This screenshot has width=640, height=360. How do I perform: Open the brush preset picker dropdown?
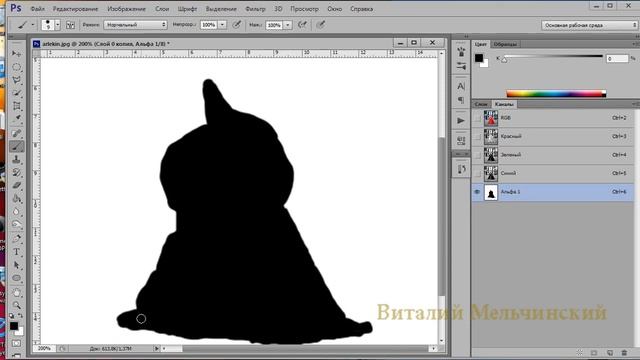pyautogui.click(x=58, y=25)
